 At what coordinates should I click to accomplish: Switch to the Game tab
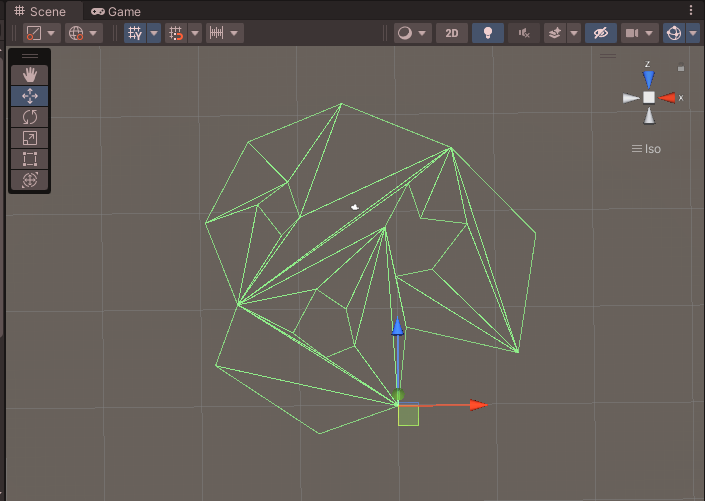coord(116,11)
